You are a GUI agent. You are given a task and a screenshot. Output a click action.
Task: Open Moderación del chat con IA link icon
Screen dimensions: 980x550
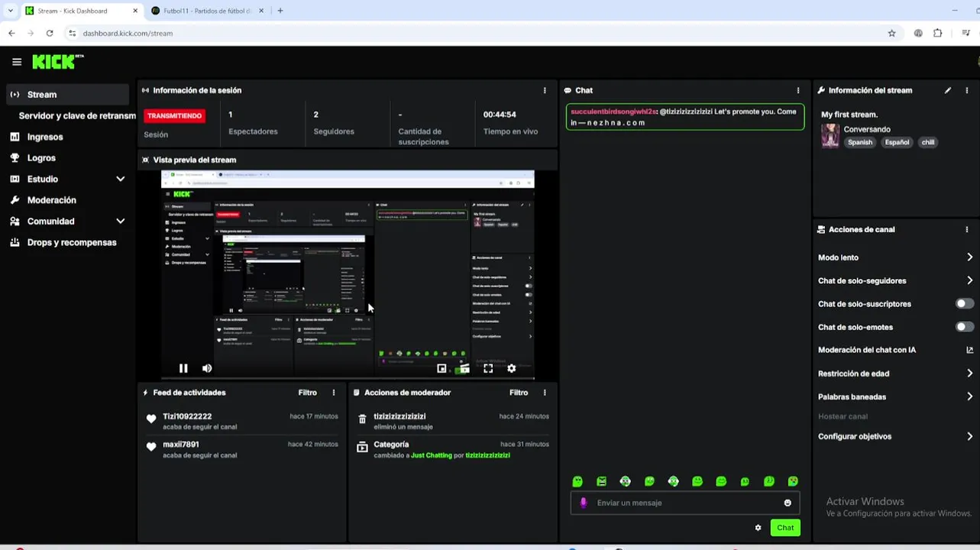click(x=970, y=350)
